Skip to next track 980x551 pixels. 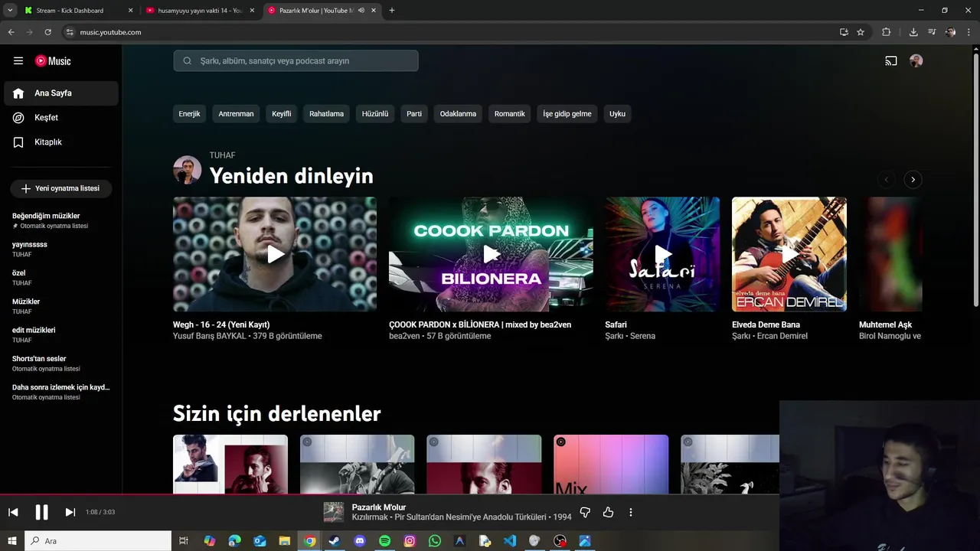tap(70, 512)
